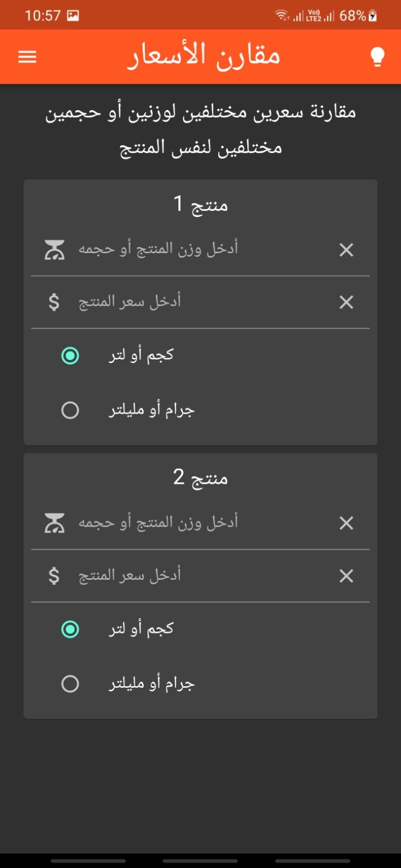This screenshot has width=401, height=868.
Task: Clear product 2 price field with X
Action: (346, 576)
